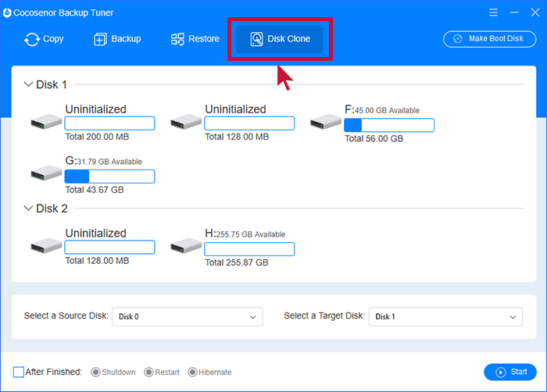Click drive icon of 200.00 MB uninitialized partition
Screen dimensions: 547x392
[46, 122]
